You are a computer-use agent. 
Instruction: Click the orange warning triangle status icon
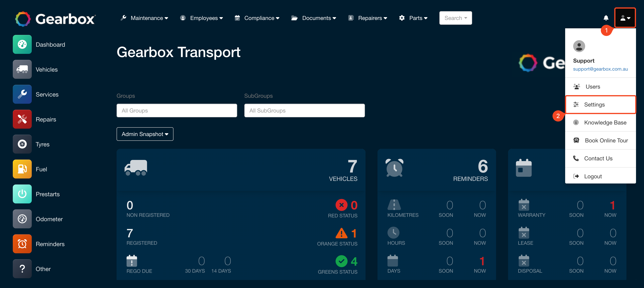coord(341,233)
